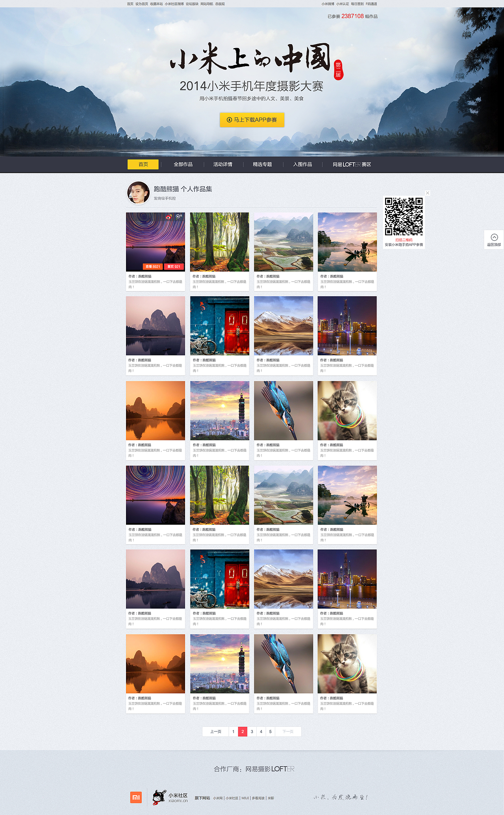Open forest trees photo in first row
This screenshot has width=504, height=815.
220,242
